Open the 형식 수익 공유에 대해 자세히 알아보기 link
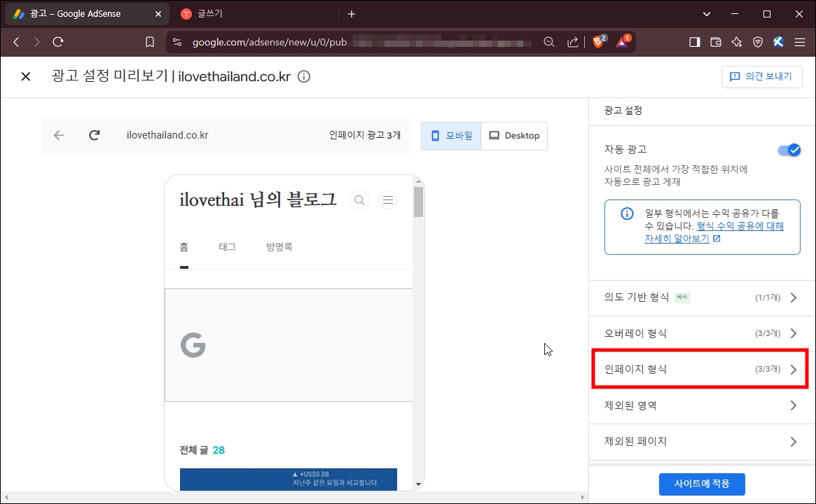 pos(740,226)
